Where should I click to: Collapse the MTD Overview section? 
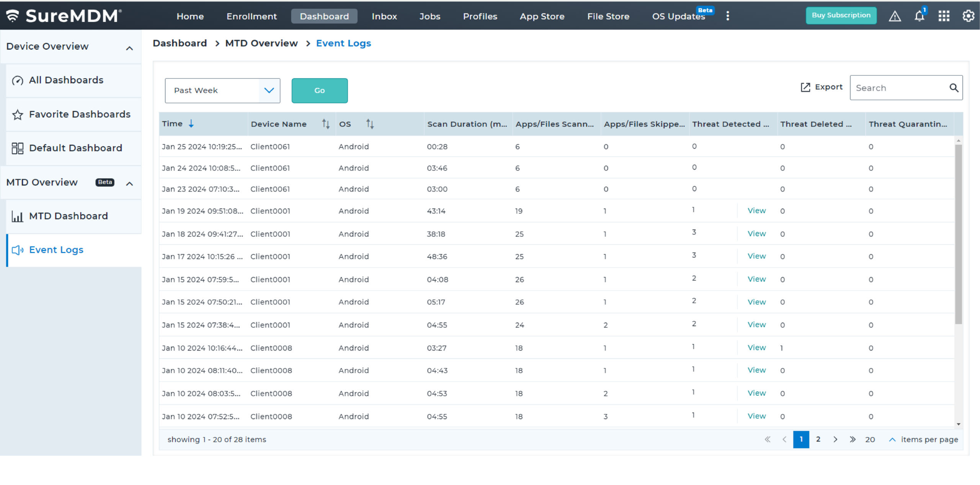point(130,184)
